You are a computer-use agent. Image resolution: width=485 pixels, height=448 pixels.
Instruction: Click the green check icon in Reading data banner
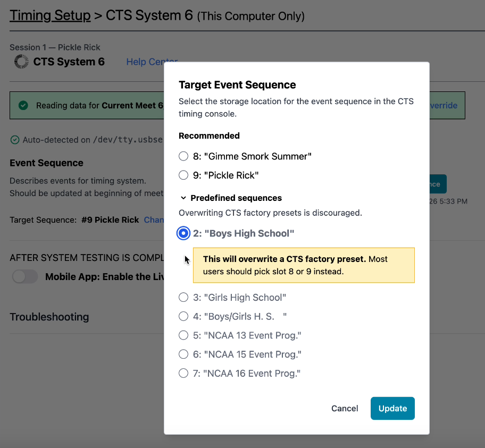point(23,105)
